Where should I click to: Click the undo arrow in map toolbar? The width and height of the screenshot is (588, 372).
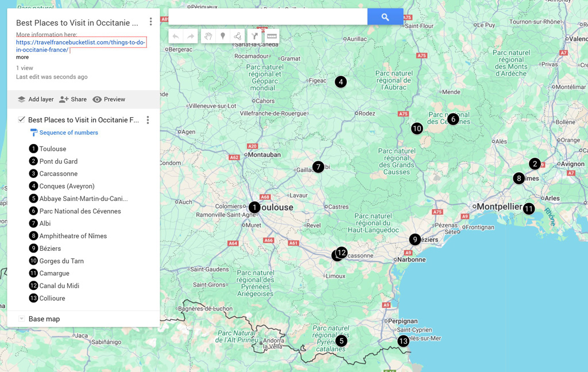[176, 36]
